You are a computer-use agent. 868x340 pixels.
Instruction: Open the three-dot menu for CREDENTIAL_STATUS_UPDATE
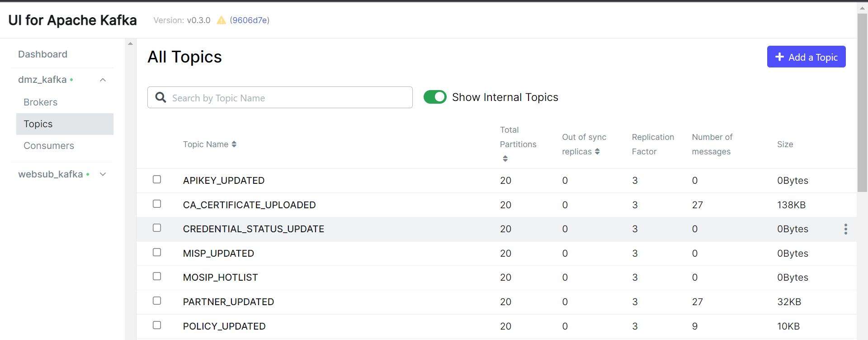pos(845,229)
